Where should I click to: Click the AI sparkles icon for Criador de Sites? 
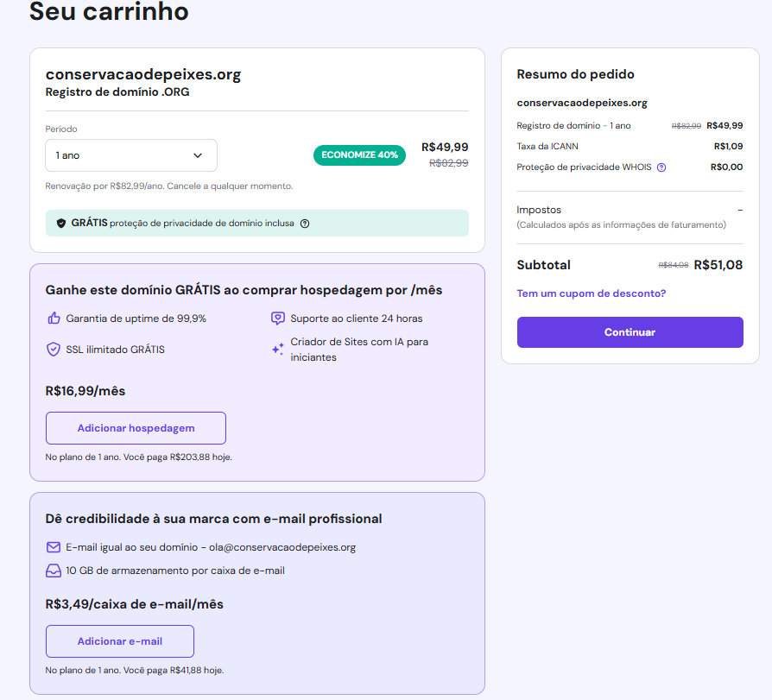point(276,348)
